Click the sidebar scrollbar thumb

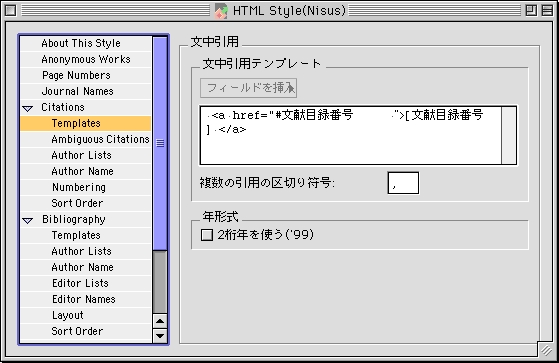(160, 143)
